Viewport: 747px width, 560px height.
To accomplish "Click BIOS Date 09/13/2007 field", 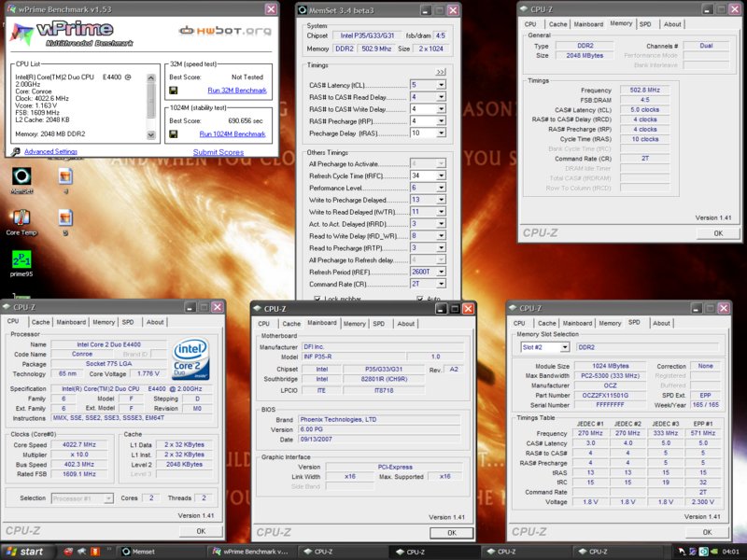I will (x=379, y=439).
